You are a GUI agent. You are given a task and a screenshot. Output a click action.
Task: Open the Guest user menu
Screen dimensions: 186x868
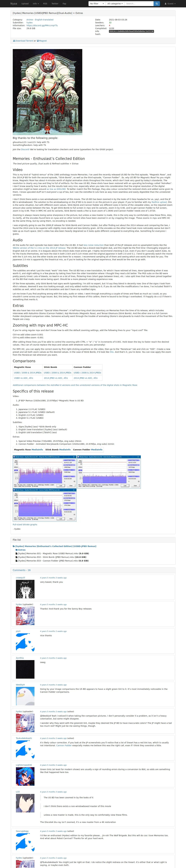click(170, 4)
